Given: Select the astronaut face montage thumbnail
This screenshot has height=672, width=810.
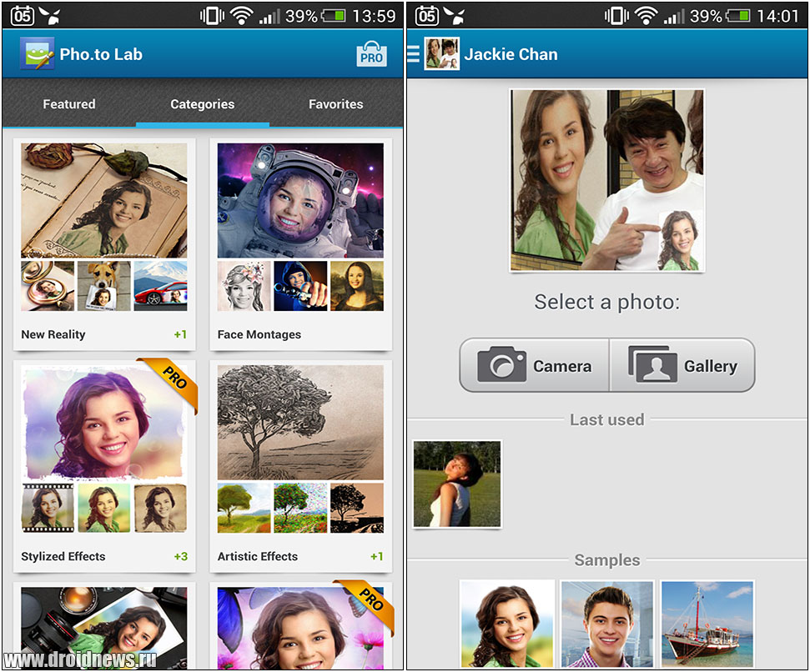Looking at the screenshot, I should pos(300,200).
